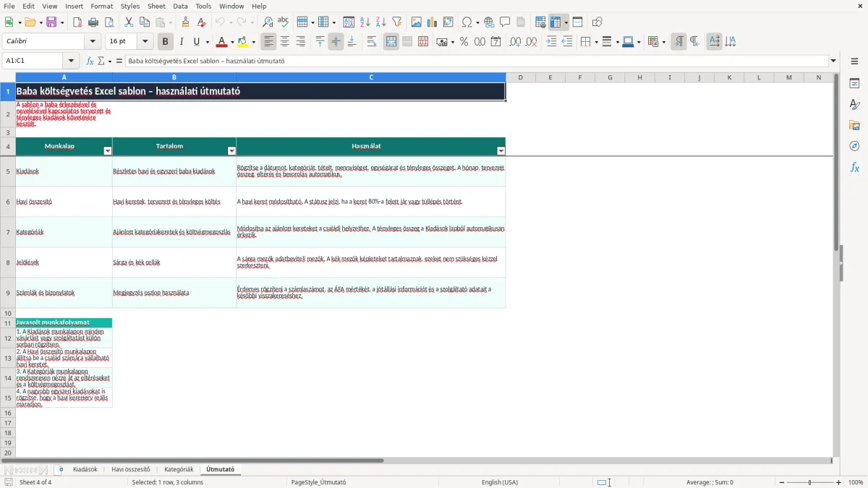Screen dimensions: 868x488
Task: Export directly as PDF icon
Action: pyautogui.click(x=77, y=22)
